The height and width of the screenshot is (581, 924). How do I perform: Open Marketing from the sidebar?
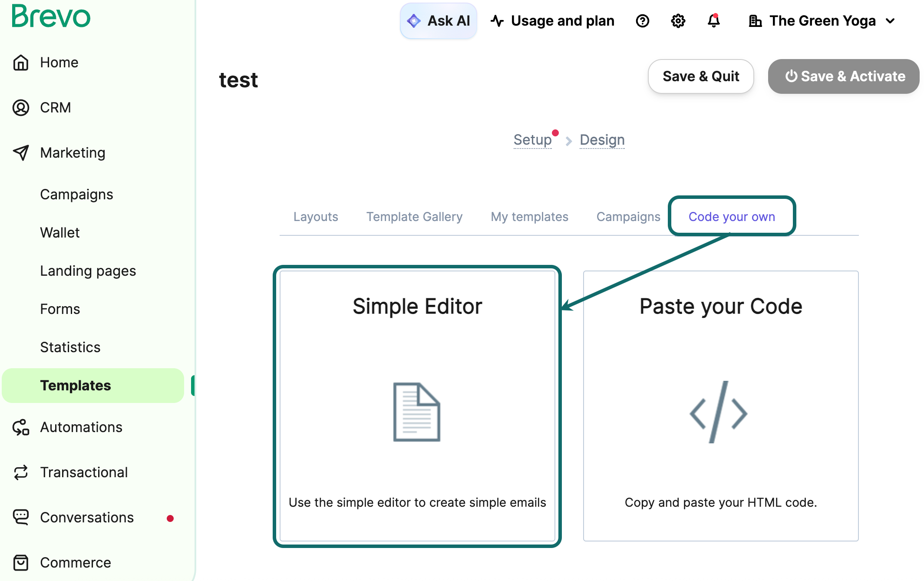tap(73, 152)
